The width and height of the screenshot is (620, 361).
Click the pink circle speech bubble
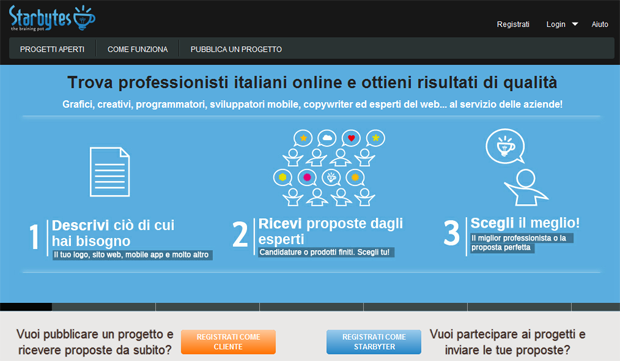click(307, 177)
